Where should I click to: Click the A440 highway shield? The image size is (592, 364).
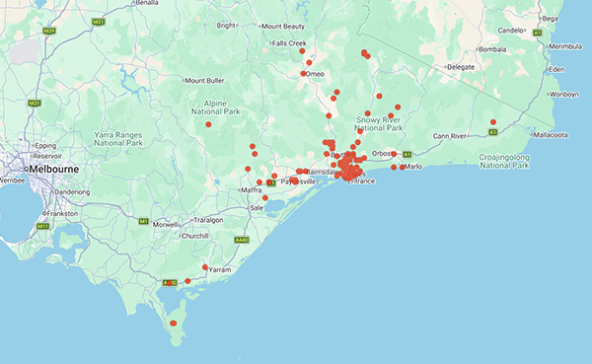point(242,240)
